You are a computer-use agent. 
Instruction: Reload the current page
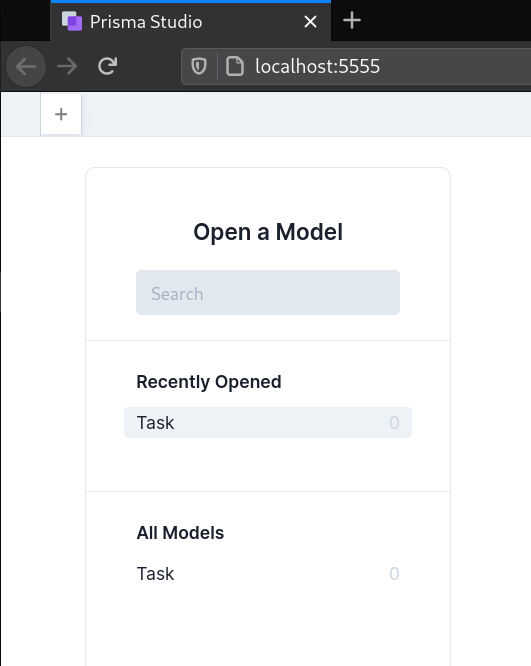[x=107, y=66]
